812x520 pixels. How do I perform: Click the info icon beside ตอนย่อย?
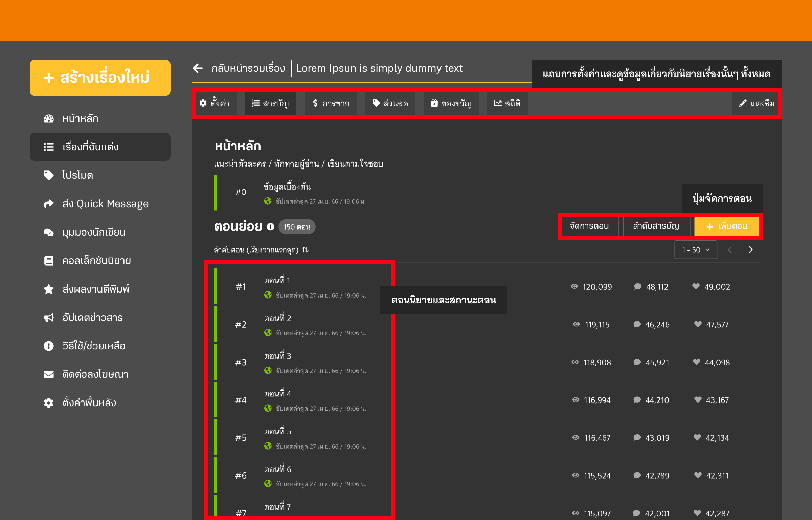[x=270, y=226]
